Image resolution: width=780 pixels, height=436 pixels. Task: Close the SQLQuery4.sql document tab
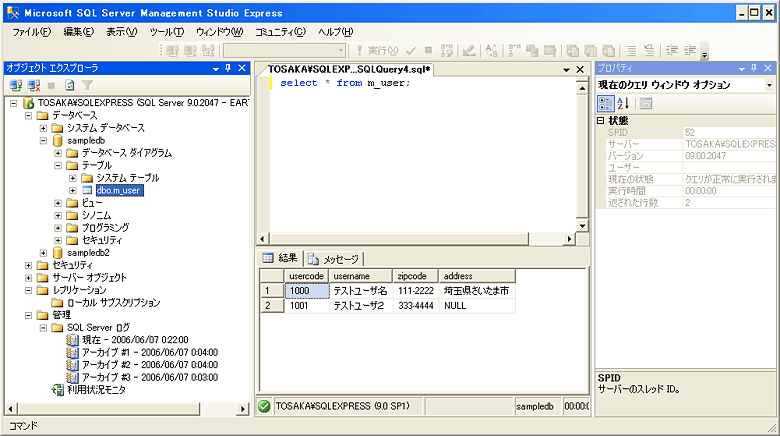pyautogui.click(x=580, y=69)
